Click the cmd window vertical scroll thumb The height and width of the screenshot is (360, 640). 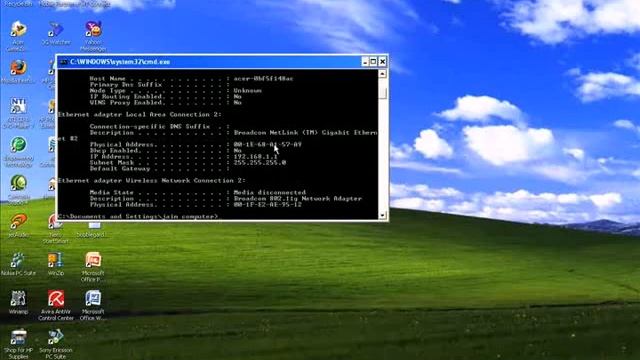point(382,93)
